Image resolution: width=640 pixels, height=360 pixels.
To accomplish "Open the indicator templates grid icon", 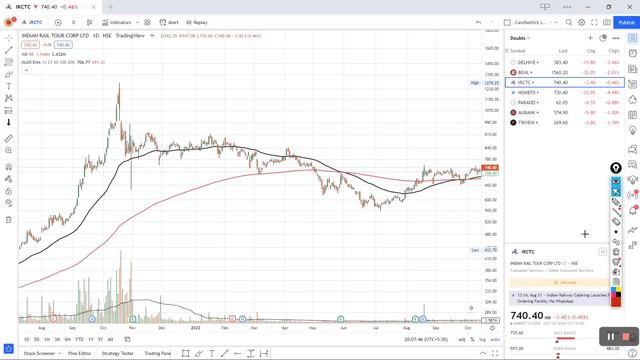I will (x=147, y=22).
